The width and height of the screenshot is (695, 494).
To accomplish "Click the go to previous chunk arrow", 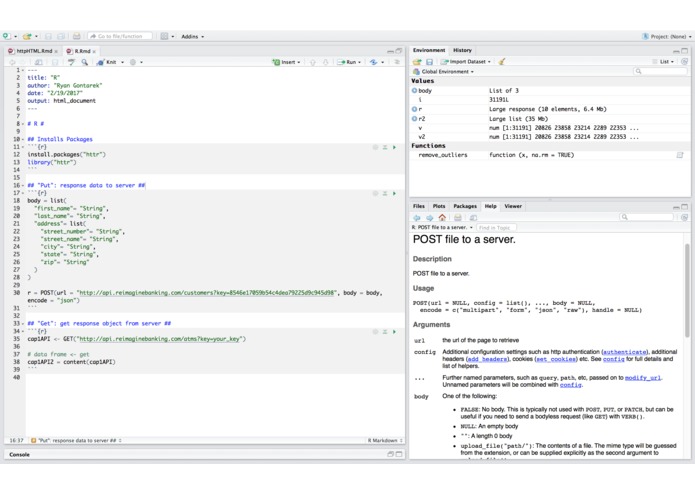I will 312,62.
